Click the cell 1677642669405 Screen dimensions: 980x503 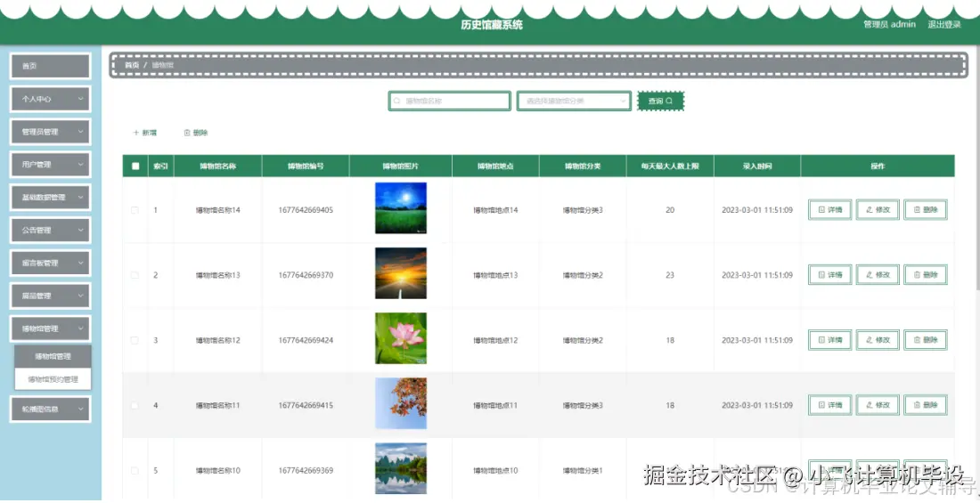point(306,210)
